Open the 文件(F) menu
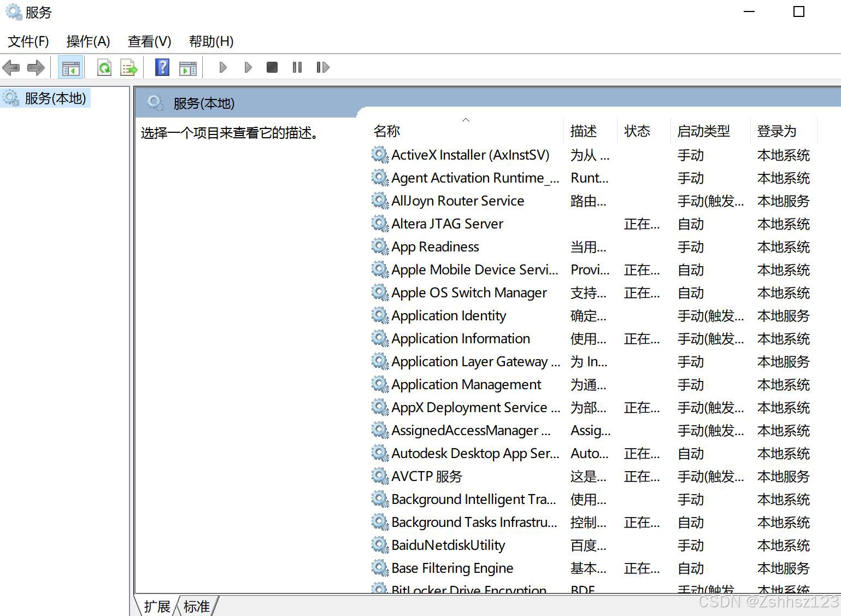 [28, 42]
